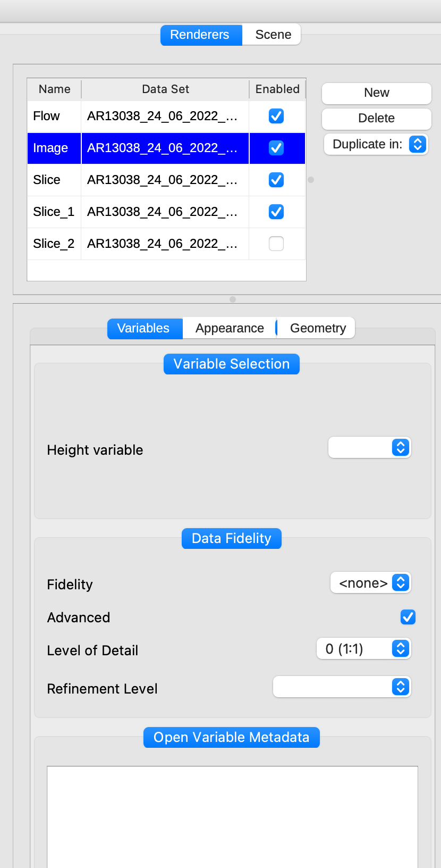This screenshot has height=868, width=441.
Task: Disable the Flow renderer checkbox
Action: tap(276, 116)
